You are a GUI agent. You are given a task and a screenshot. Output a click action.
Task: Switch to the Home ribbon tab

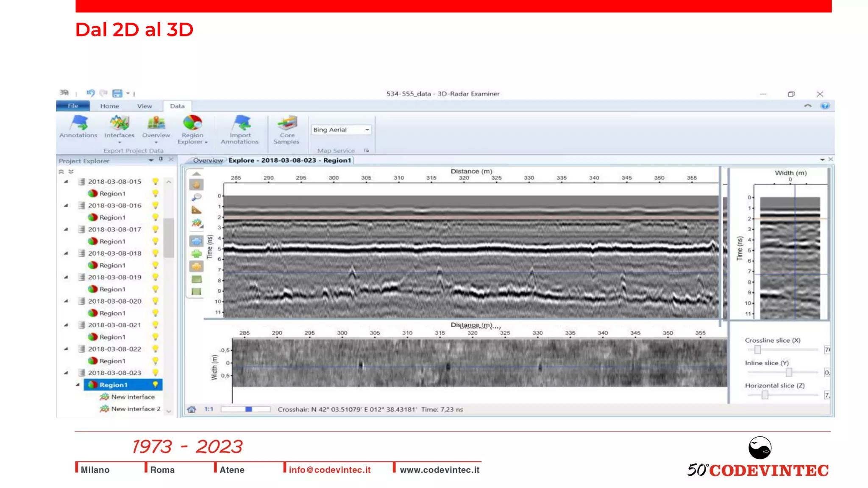click(x=109, y=106)
